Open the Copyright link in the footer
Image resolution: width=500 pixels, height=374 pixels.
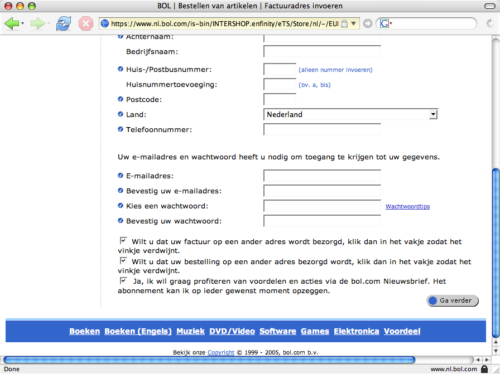[x=221, y=352]
